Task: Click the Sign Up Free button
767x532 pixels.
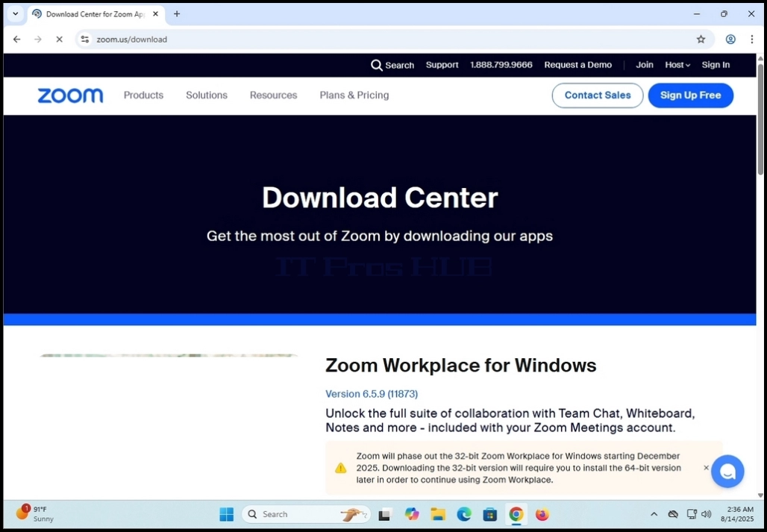Action: click(x=690, y=96)
